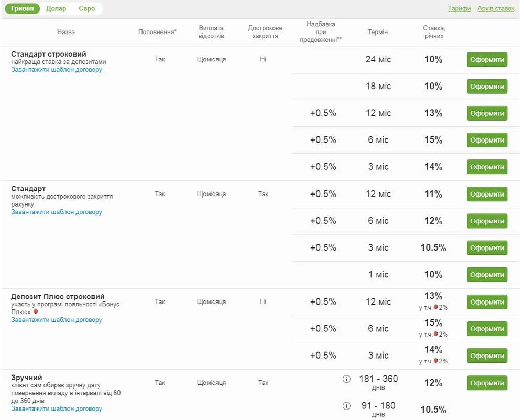The image size is (524, 420).
Task: Click info icon beside 91 - 180 днів
Action: coord(346,406)
